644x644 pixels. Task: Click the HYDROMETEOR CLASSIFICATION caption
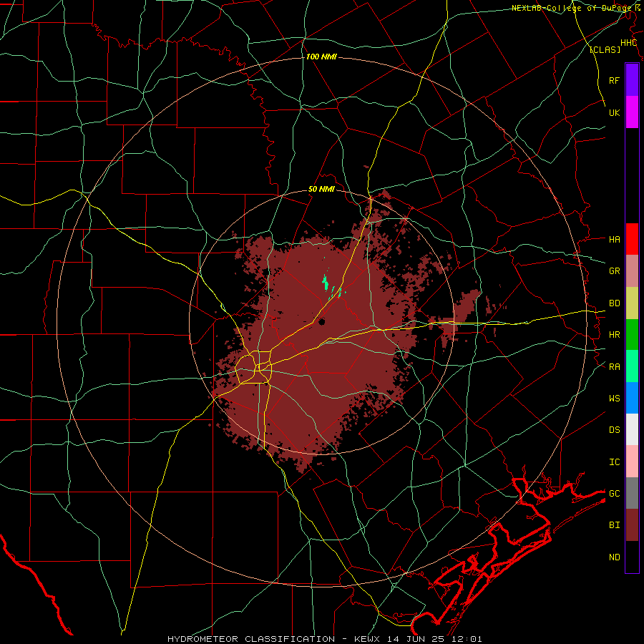251,639
